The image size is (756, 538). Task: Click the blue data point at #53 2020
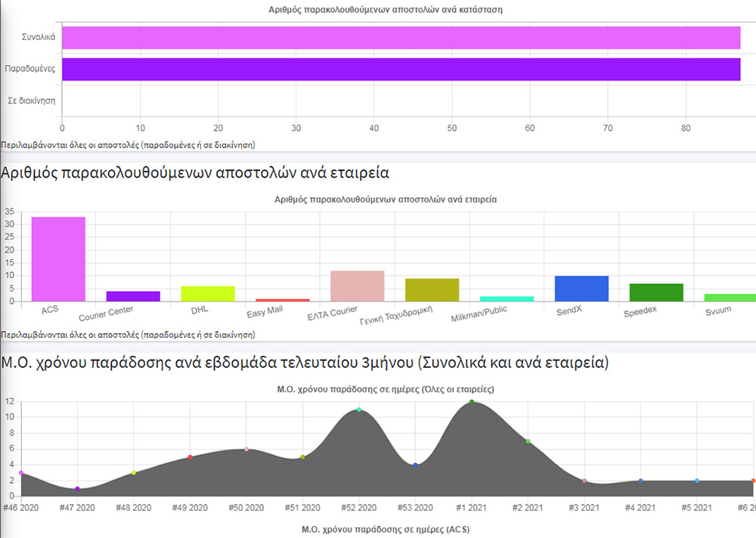[x=416, y=465]
